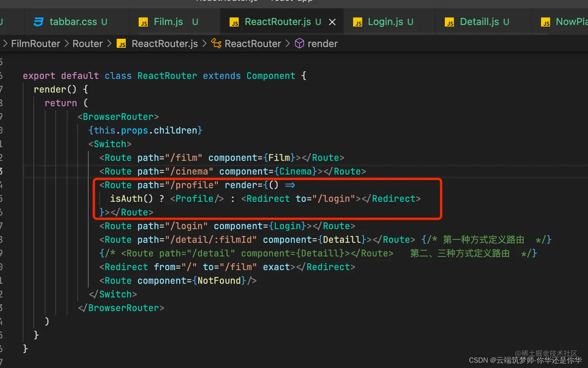Click the JS file icon in the breadcrumb

121,44
